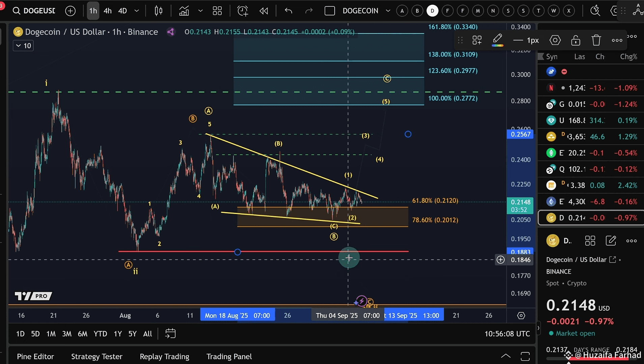Show All chart data range
This screenshot has width=644, height=364.
point(147,334)
